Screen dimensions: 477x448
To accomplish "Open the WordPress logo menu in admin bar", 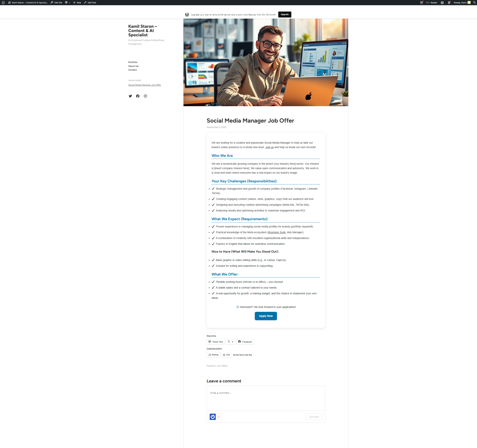I will point(3,2).
